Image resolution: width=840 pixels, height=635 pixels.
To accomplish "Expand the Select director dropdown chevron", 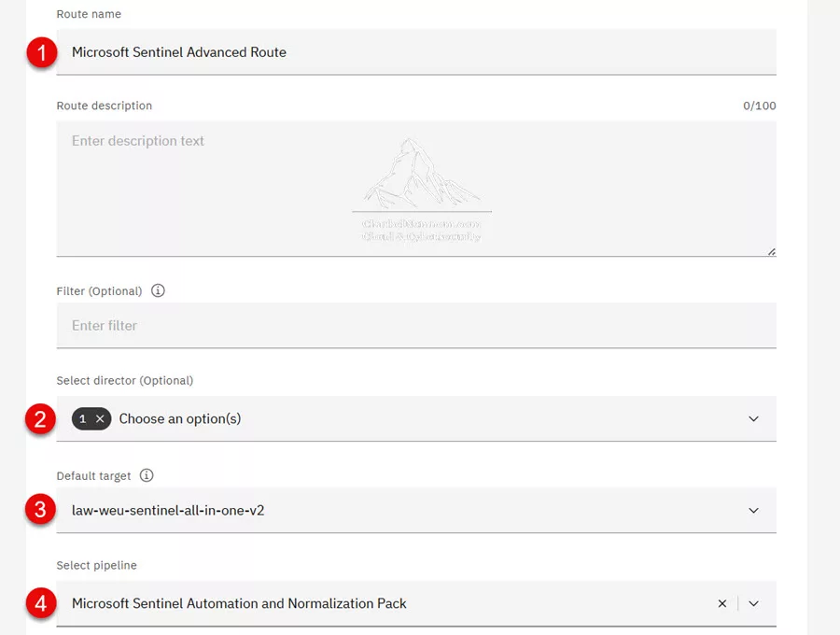I will coord(753,418).
